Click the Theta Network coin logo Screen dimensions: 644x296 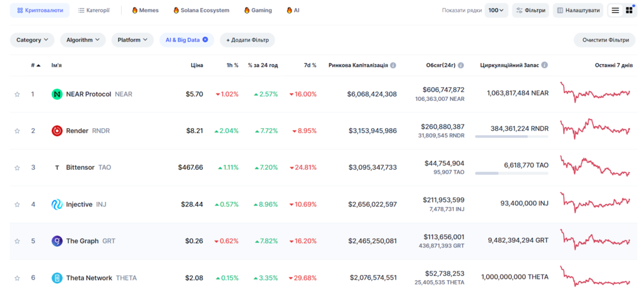pos(57,278)
